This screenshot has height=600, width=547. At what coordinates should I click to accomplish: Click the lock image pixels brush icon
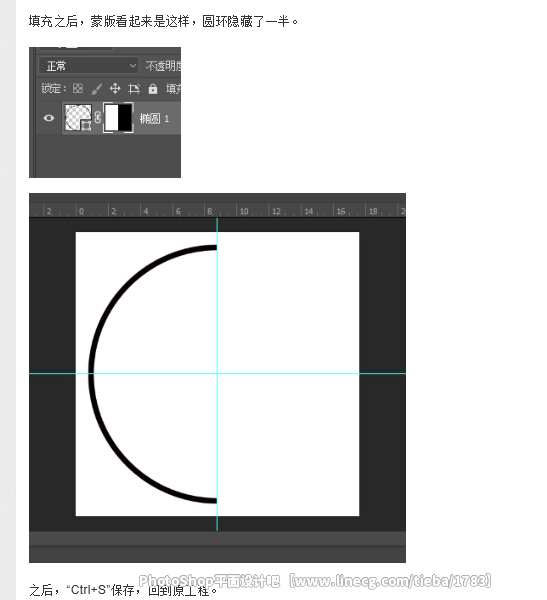(x=96, y=89)
